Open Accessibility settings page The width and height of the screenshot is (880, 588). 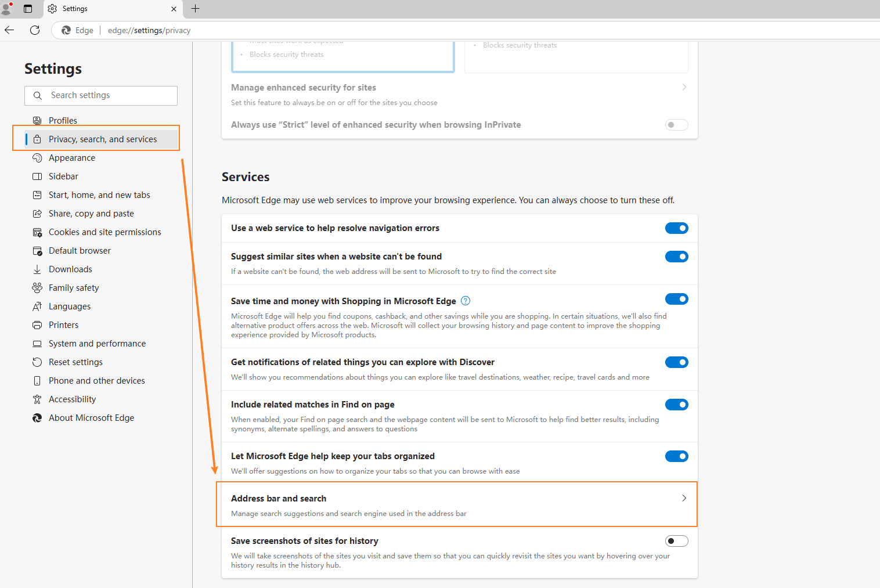[x=73, y=399]
